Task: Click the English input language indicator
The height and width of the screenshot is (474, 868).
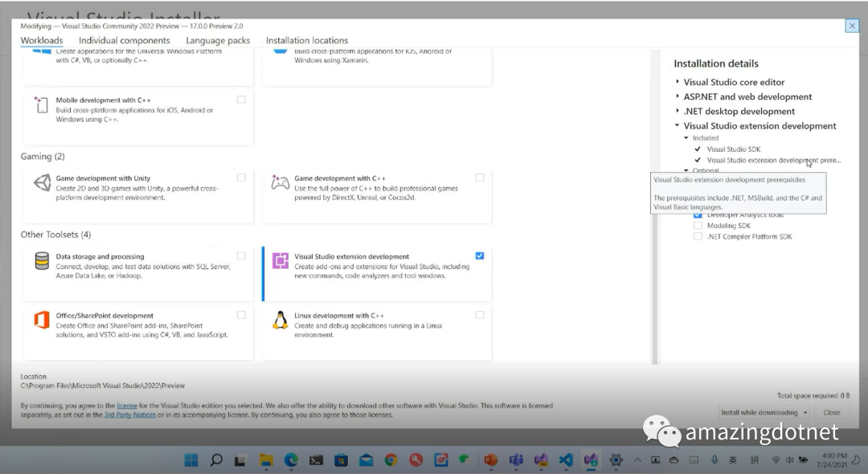Action: click(733, 460)
